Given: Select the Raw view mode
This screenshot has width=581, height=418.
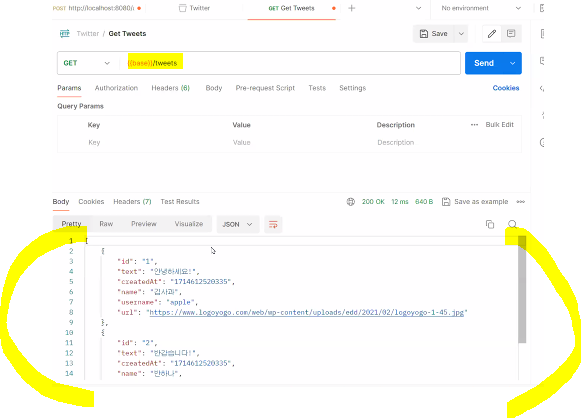Looking at the screenshot, I should pyautogui.click(x=106, y=224).
